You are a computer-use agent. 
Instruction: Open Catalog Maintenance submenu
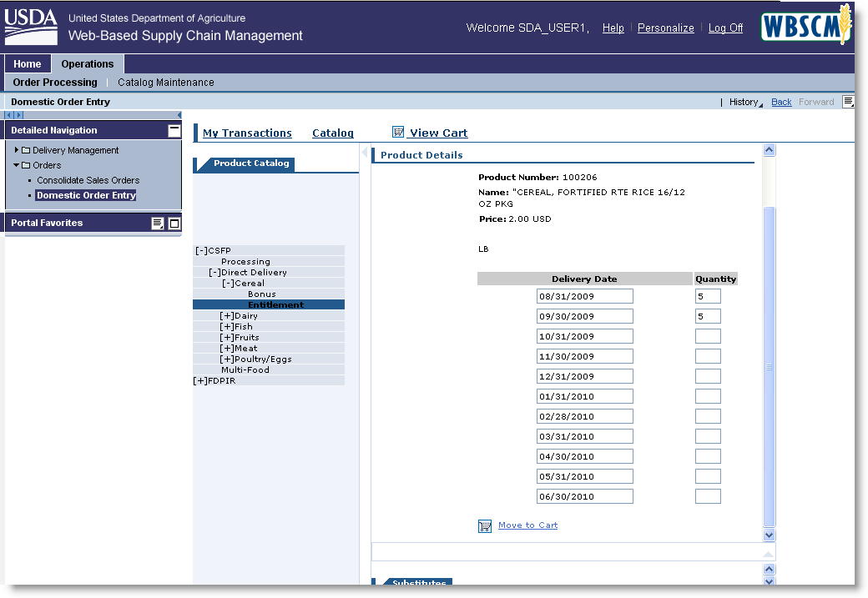165,83
